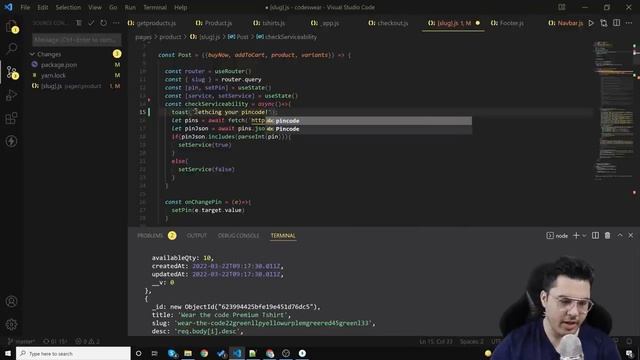
Task: Close the terminal panel
Action: 631,236
